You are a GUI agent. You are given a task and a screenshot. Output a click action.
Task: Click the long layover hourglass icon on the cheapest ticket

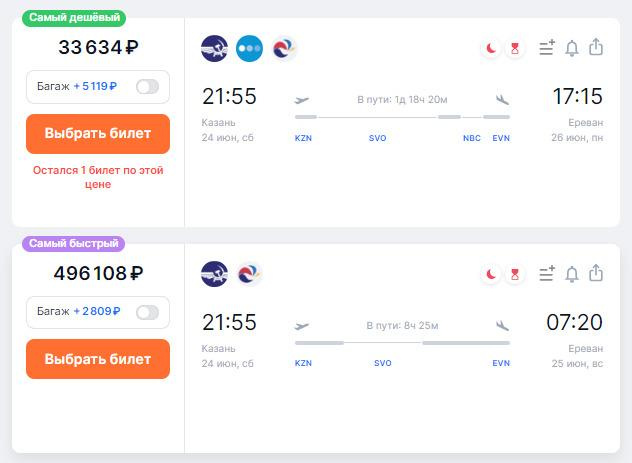pos(515,48)
